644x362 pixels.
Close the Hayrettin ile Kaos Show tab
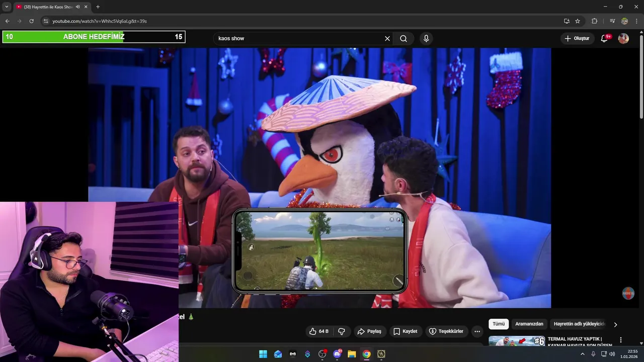86,7
